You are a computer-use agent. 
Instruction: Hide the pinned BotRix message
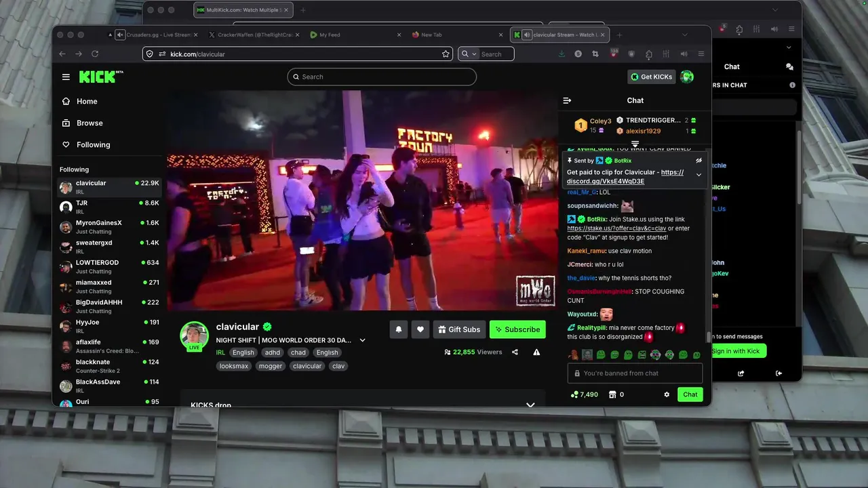coord(698,161)
